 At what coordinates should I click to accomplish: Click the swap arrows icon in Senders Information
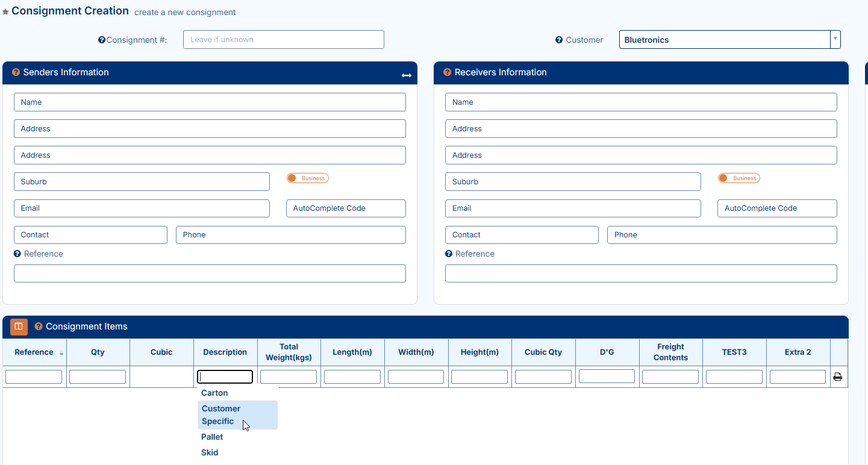coord(407,75)
